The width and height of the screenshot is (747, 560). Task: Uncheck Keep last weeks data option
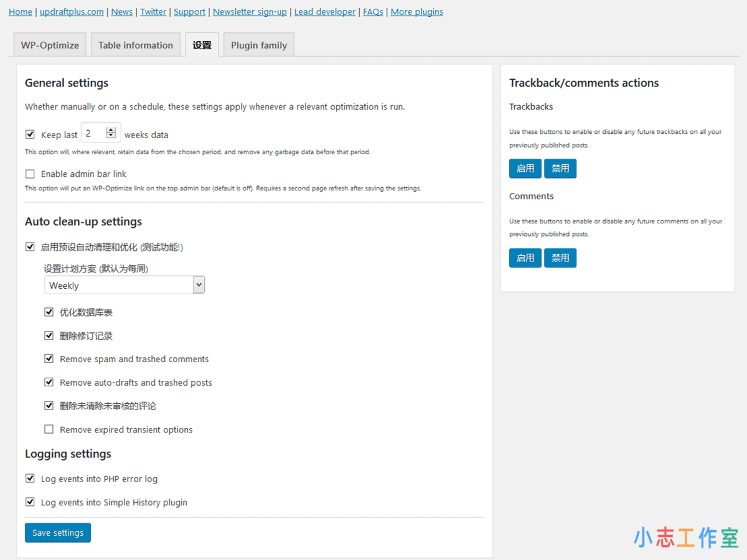[30, 134]
